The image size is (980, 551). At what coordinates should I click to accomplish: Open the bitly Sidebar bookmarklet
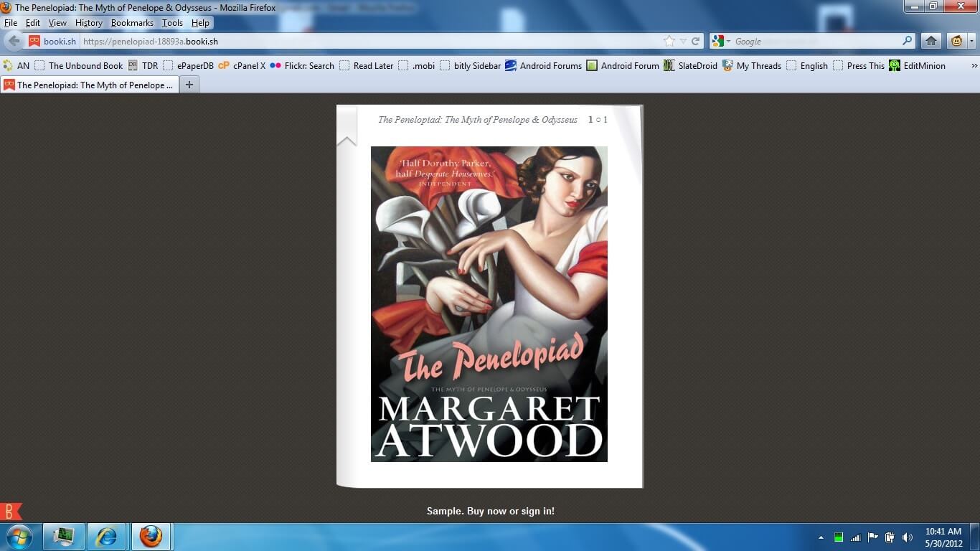point(470,65)
